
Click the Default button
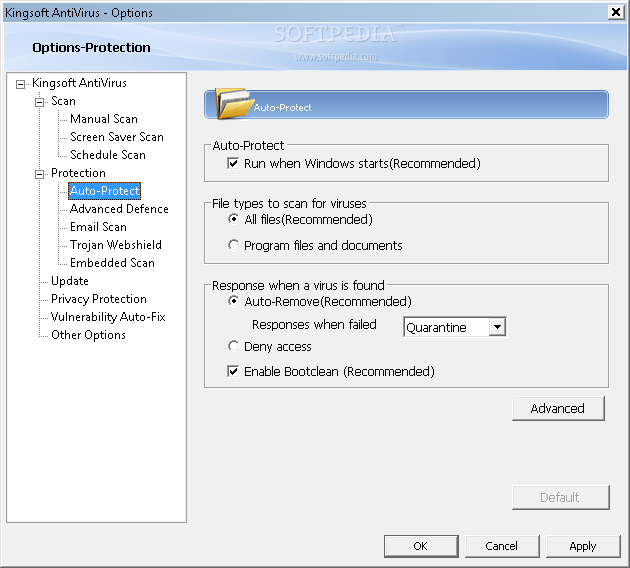560,498
